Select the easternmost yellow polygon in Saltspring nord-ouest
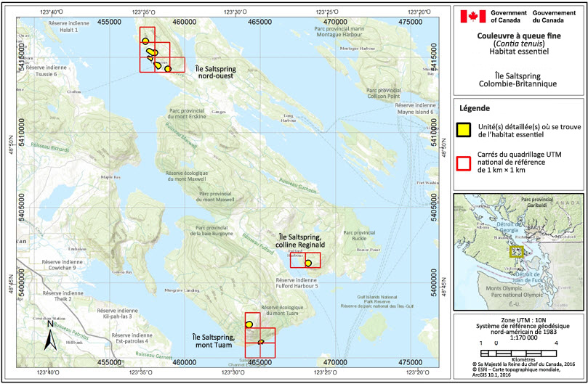The image size is (588, 384). 168,69
